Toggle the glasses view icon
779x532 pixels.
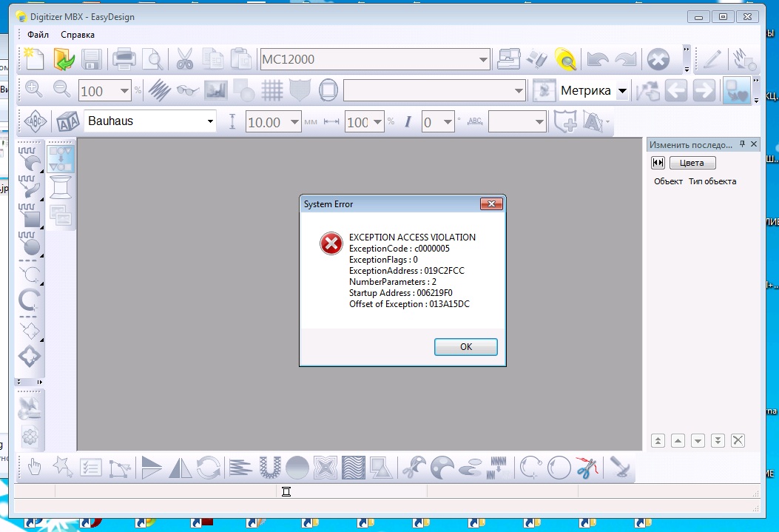click(x=188, y=90)
